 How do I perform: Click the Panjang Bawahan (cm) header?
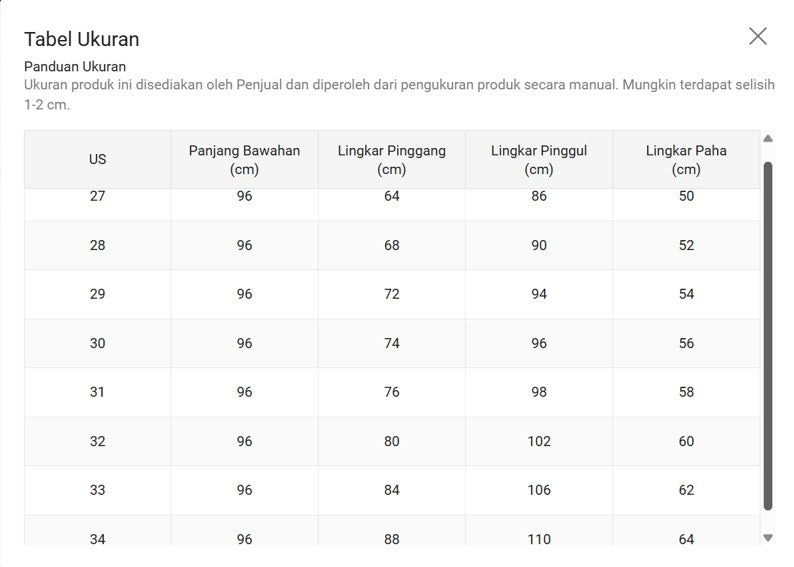[x=244, y=159]
